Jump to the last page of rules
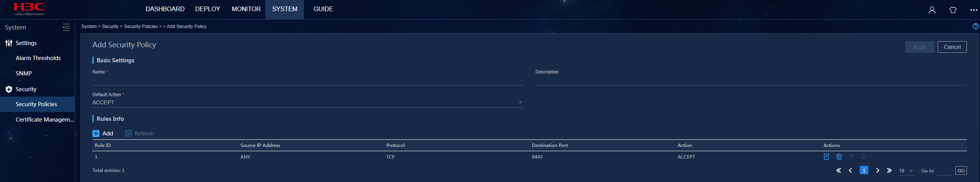 pyautogui.click(x=889, y=170)
